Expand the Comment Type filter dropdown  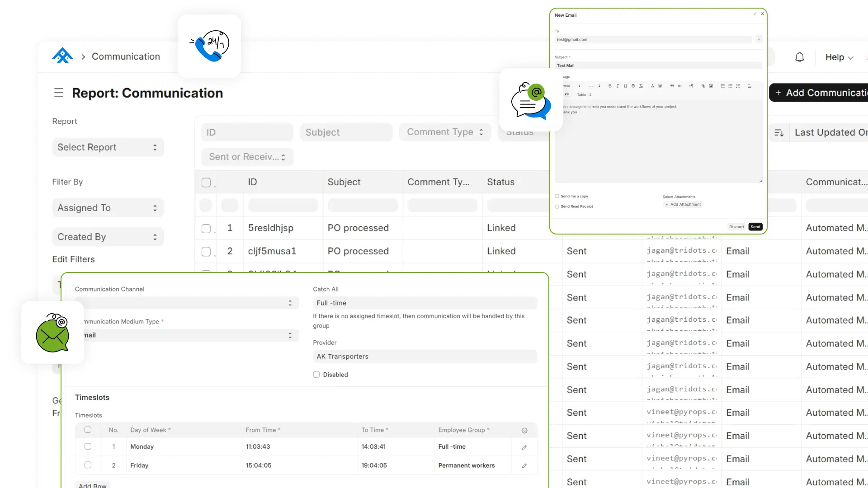[x=445, y=132]
